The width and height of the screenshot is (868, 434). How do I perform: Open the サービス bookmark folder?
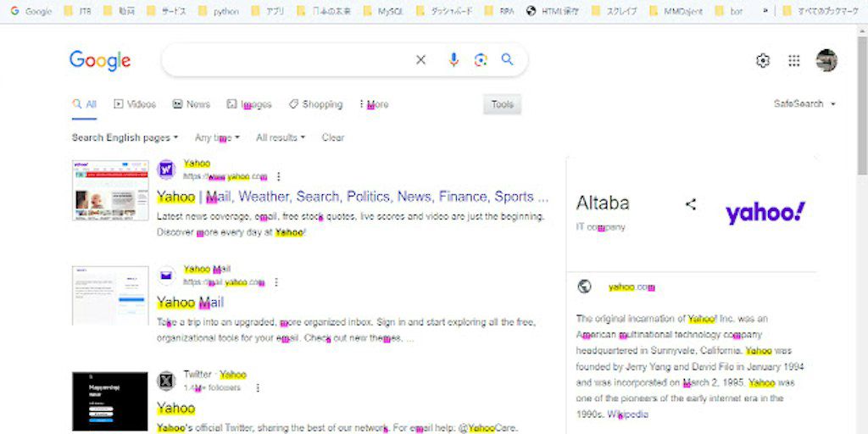[167, 11]
